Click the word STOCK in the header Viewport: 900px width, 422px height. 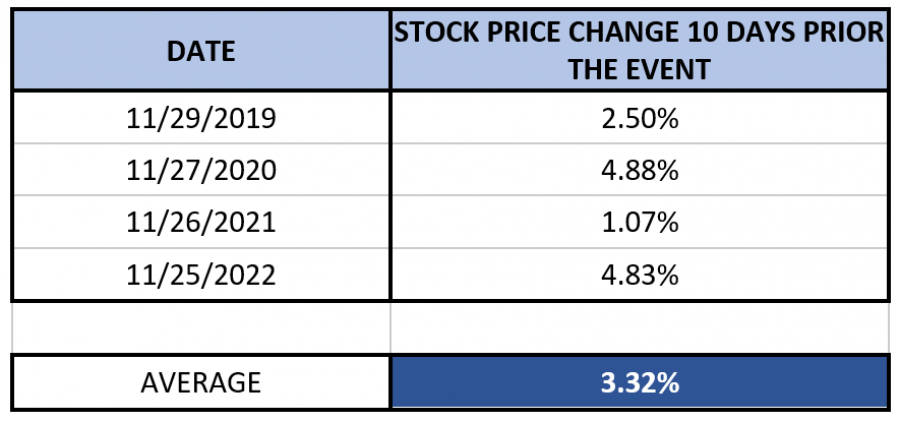click(x=435, y=32)
